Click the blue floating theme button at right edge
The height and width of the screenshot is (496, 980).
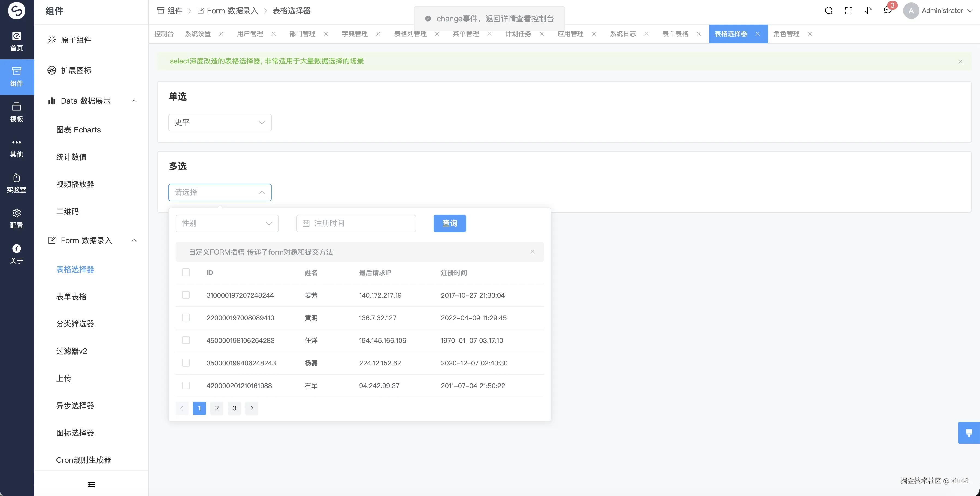(969, 433)
